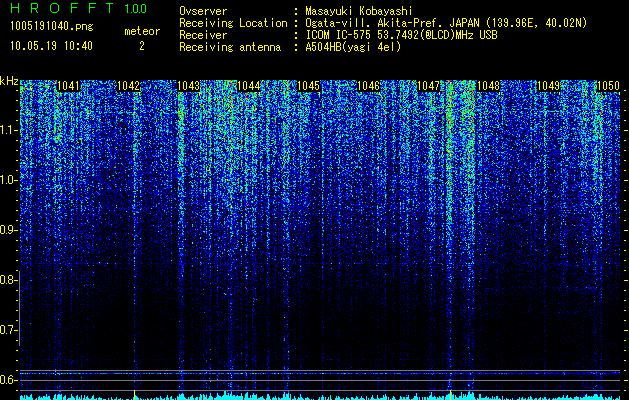Click the 1046 time marker

pyautogui.click(x=368, y=86)
